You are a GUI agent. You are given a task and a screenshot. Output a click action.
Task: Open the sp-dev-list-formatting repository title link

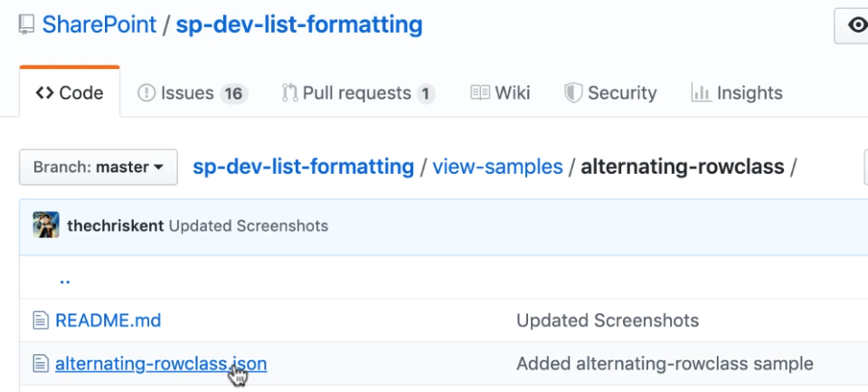pos(299,25)
